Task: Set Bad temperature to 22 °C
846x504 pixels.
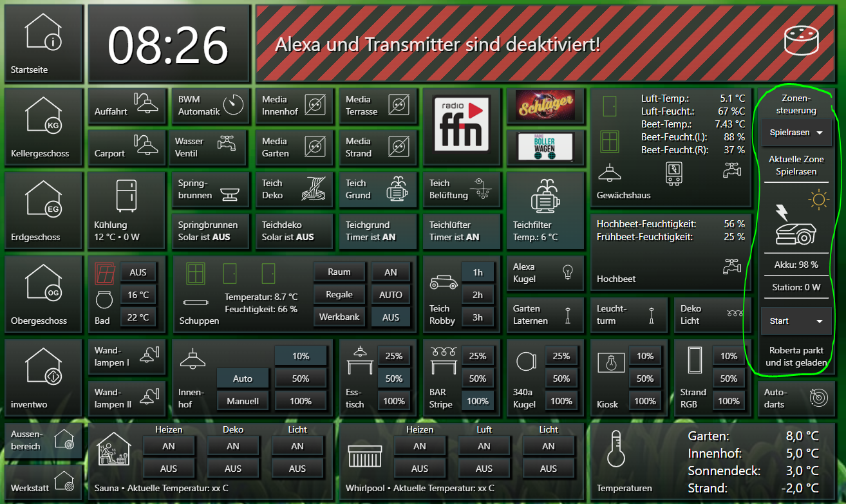Action: coord(138,317)
